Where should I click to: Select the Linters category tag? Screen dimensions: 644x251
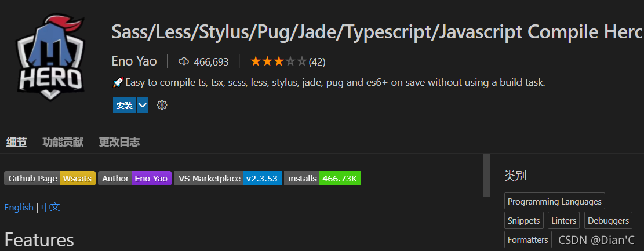tap(563, 221)
